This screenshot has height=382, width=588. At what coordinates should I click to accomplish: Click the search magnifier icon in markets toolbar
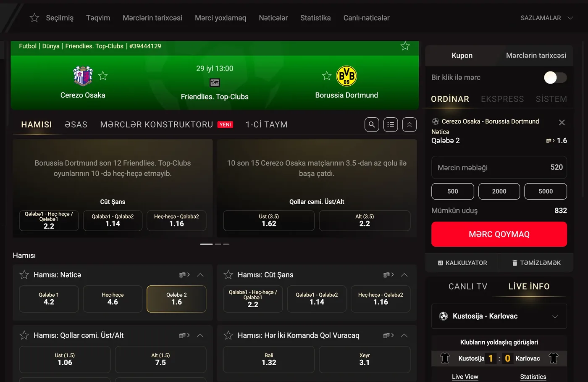[x=372, y=124]
